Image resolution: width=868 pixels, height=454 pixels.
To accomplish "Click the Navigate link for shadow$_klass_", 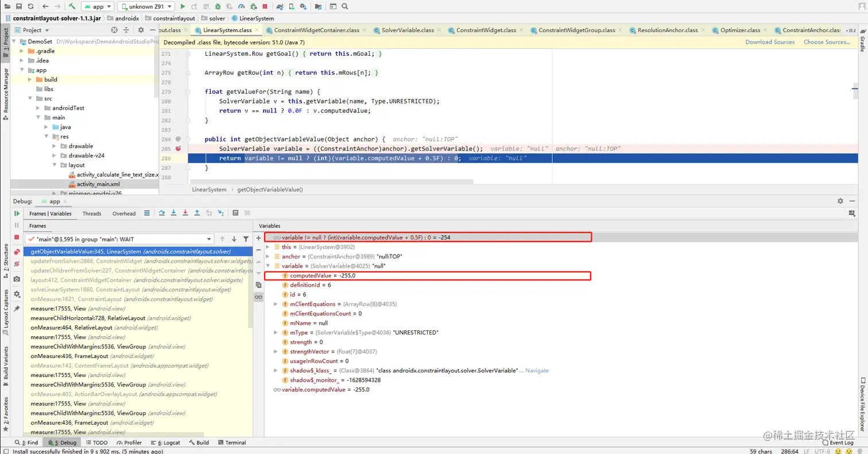I will [x=537, y=371].
